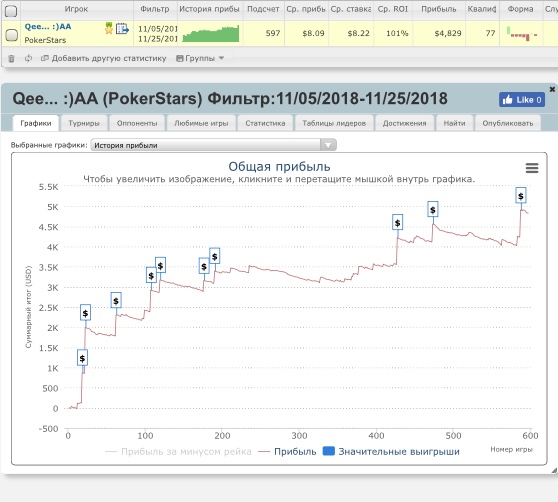Click the PokerStars site label
This screenshot has width=558, height=502.
[45, 40]
